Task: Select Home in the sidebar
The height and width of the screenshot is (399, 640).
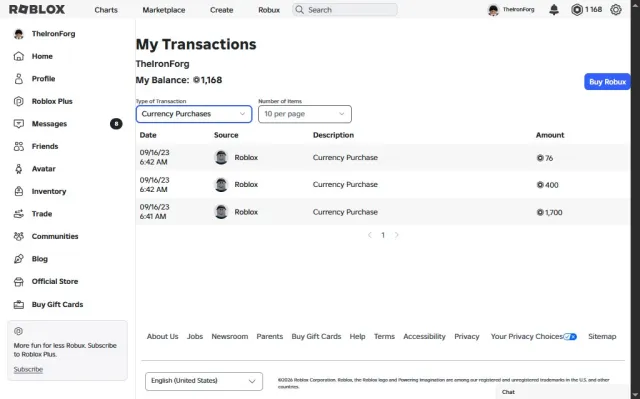Action: [42, 56]
